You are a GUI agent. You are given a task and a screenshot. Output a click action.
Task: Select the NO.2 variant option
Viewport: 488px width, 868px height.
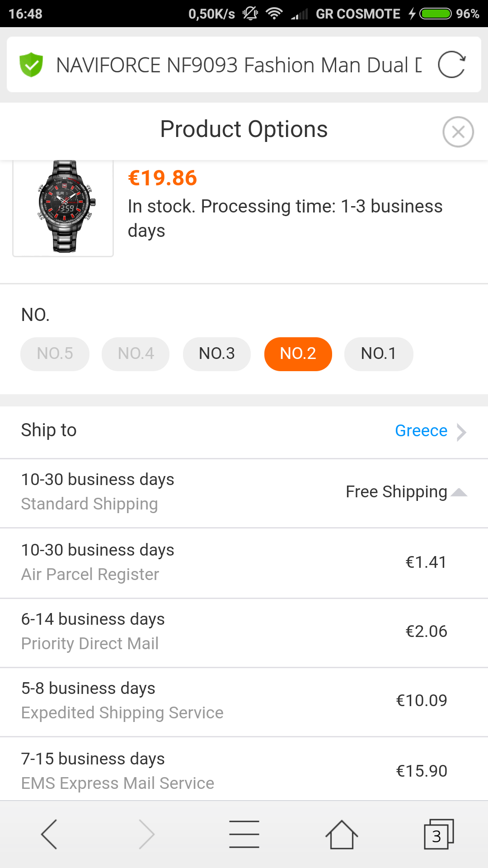tap(298, 354)
